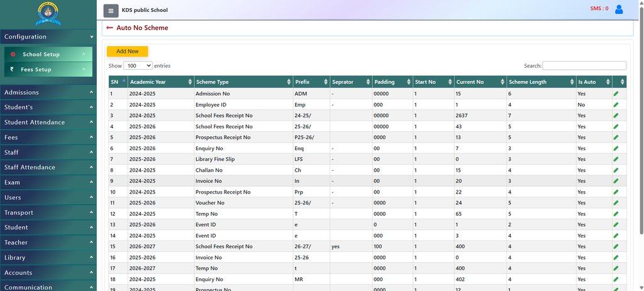
Task: Edit the Employee ID scheme row
Action: (616, 105)
